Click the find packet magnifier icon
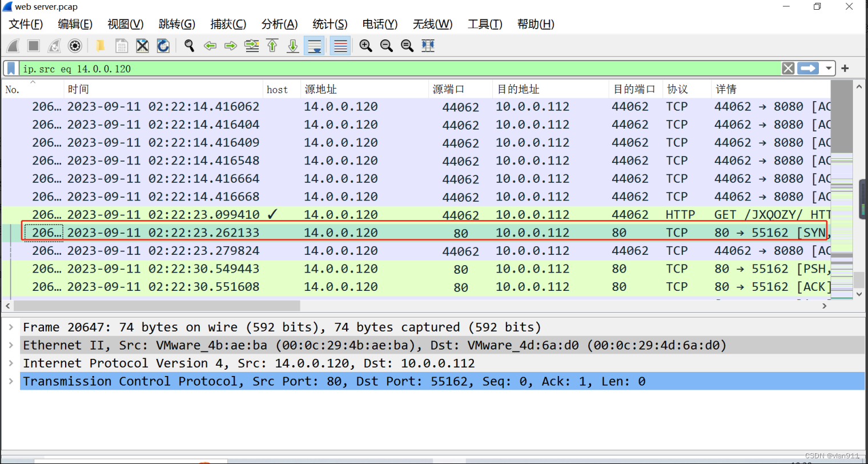 (x=189, y=46)
